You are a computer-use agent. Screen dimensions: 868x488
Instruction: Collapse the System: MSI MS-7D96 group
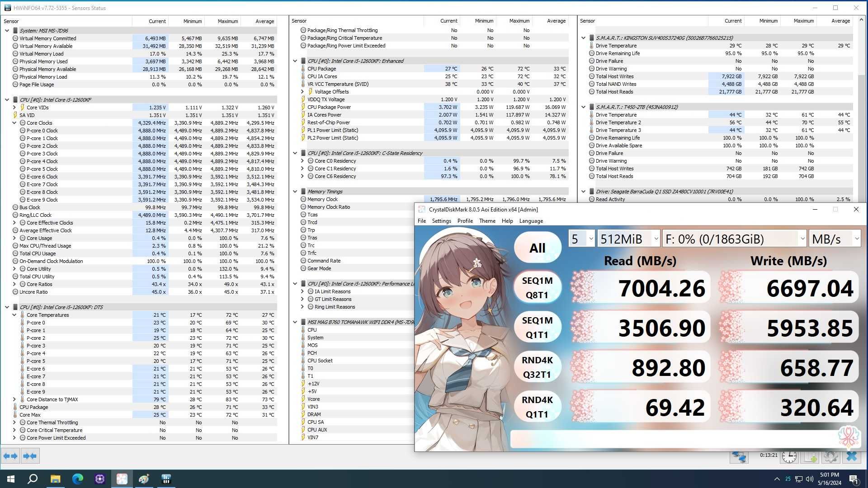tap(7, 31)
